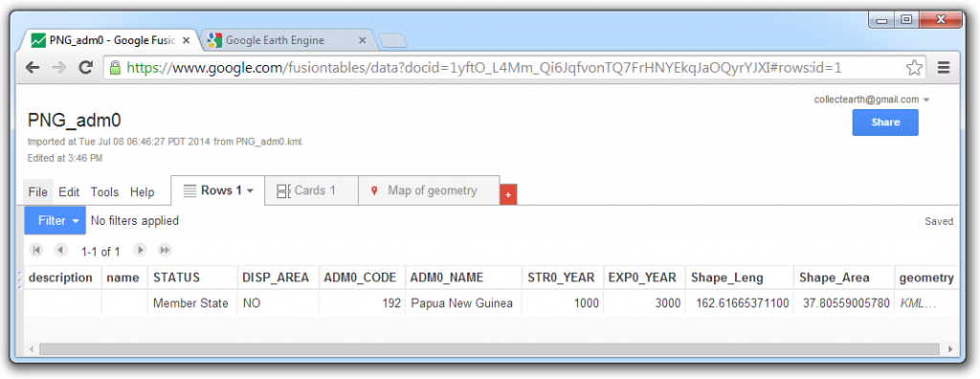Click the geometry column header
The width and height of the screenshot is (980, 379).
coord(925,278)
